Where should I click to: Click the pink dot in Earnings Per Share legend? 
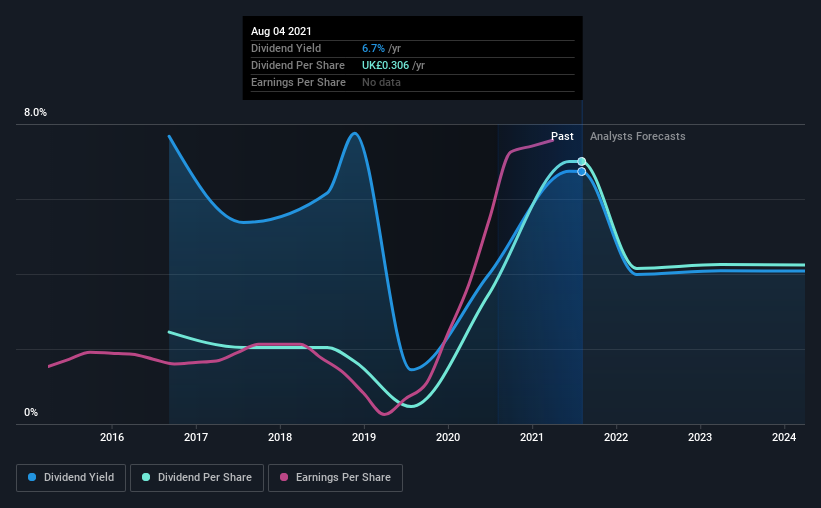[x=284, y=477]
